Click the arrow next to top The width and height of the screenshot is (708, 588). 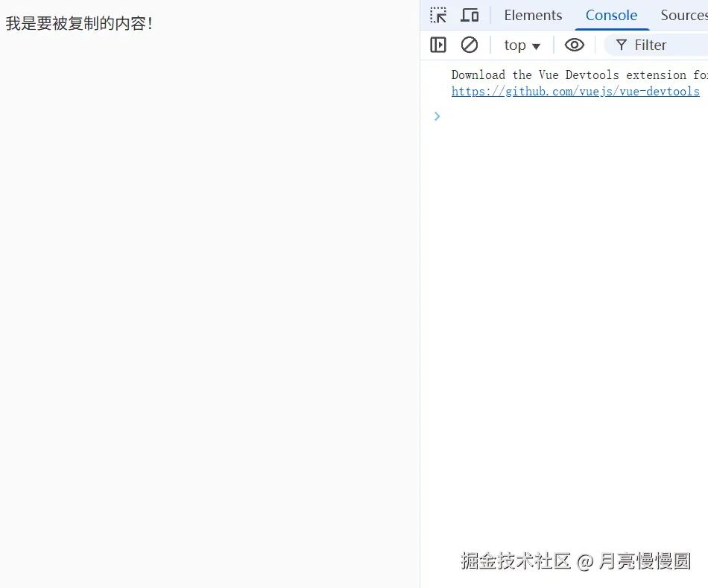pyautogui.click(x=536, y=45)
